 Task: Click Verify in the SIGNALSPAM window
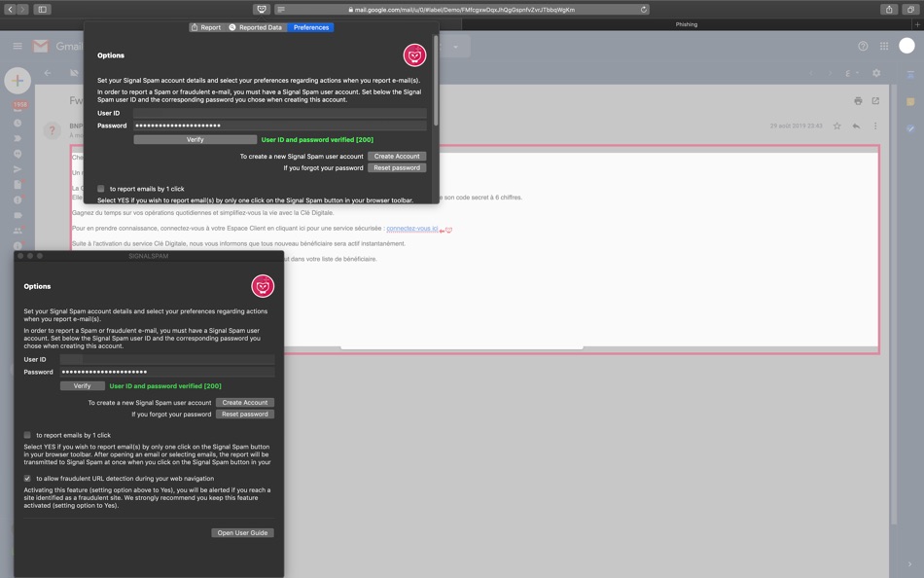[x=83, y=385]
